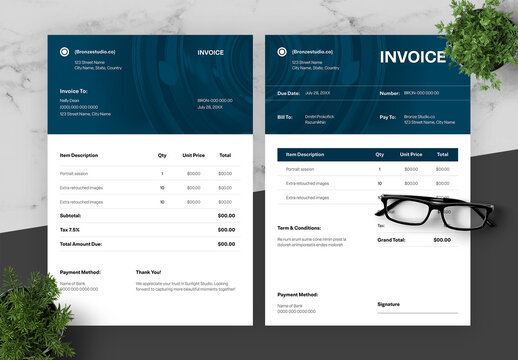Select the placeholder paragraph under 'Term & Conditions:'
This screenshot has height=360, width=518.
coord(312,242)
